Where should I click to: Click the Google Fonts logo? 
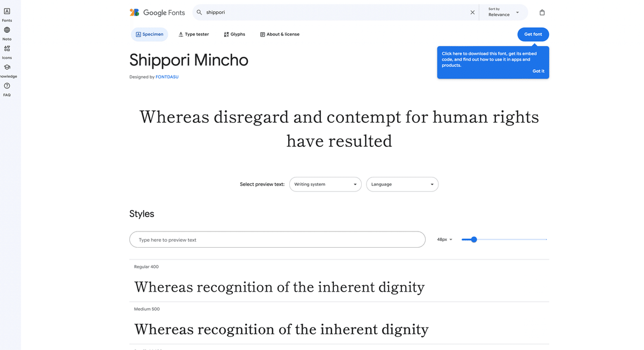[157, 12]
